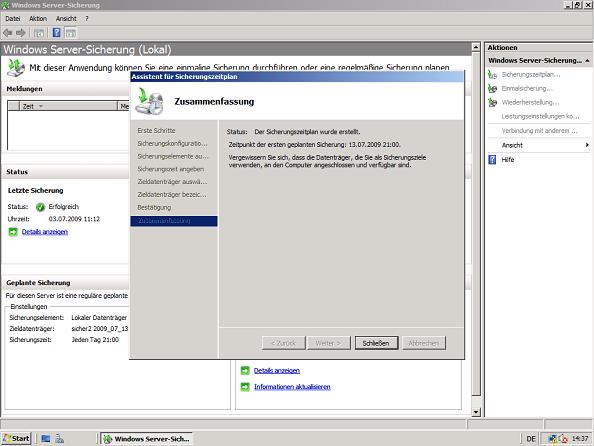Click the taskbar clock showing 14:37

580,439
